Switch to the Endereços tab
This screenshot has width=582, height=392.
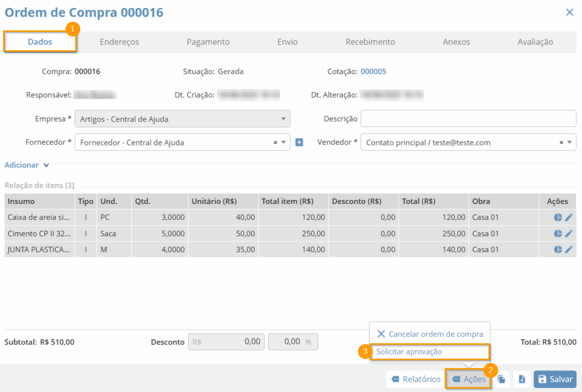[119, 42]
